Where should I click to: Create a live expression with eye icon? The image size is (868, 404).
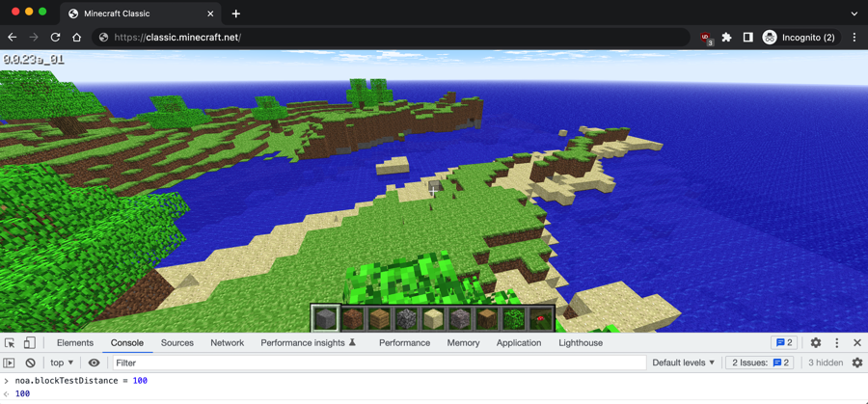coord(95,363)
